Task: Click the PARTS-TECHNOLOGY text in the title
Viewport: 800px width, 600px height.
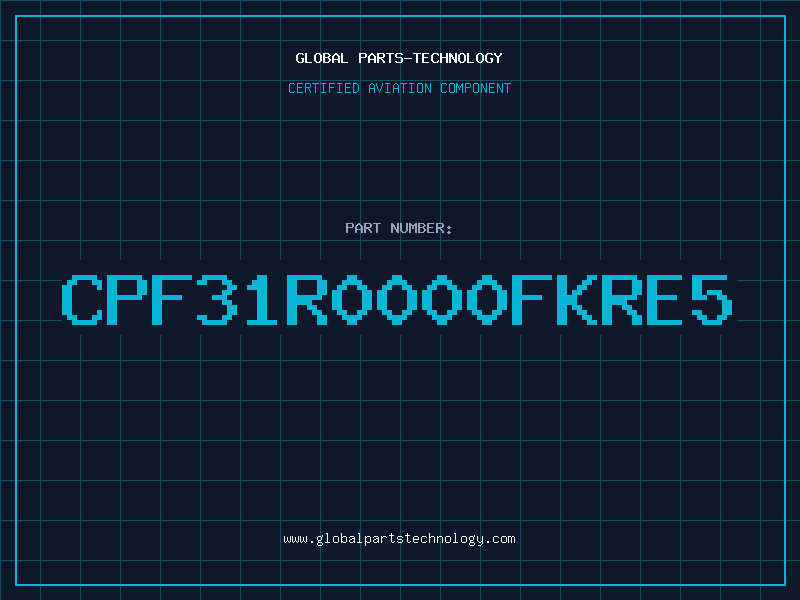Action: pos(430,58)
